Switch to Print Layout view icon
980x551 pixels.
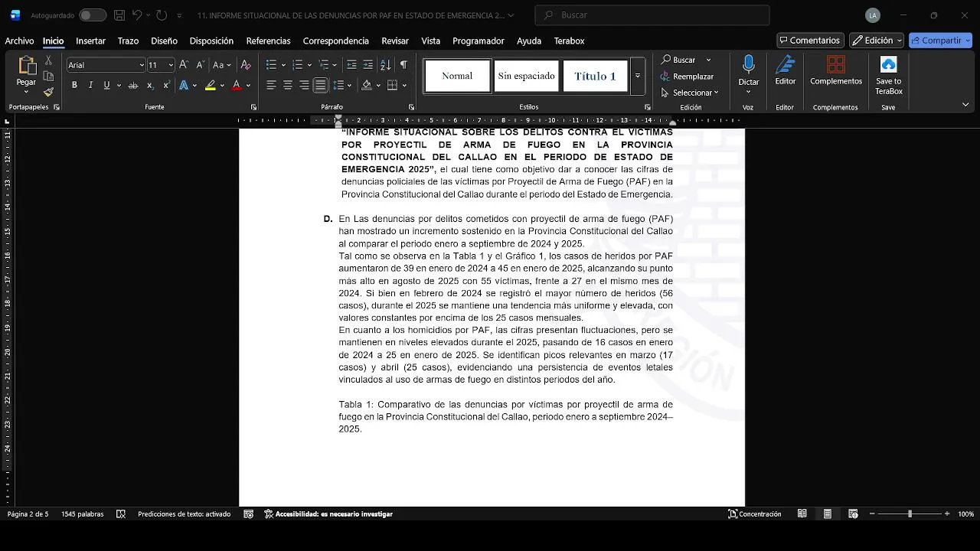pyautogui.click(x=828, y=514)
